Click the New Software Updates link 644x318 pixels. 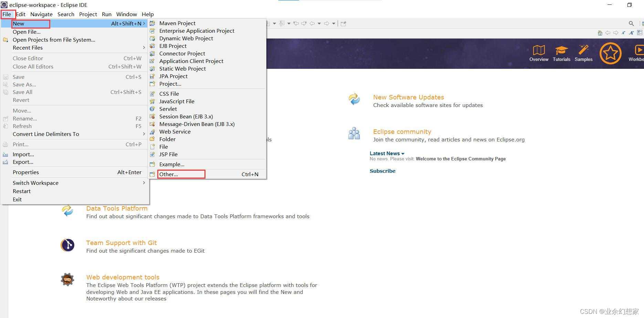tap(409, 97)
